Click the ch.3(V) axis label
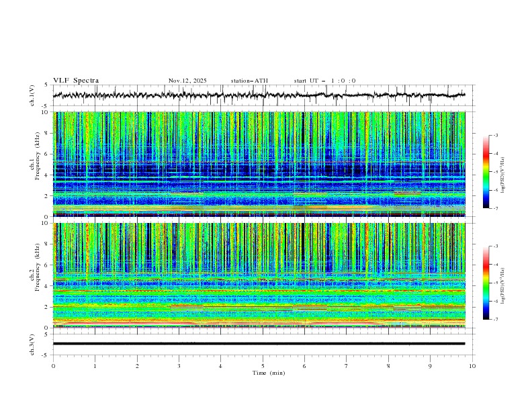 32,343
